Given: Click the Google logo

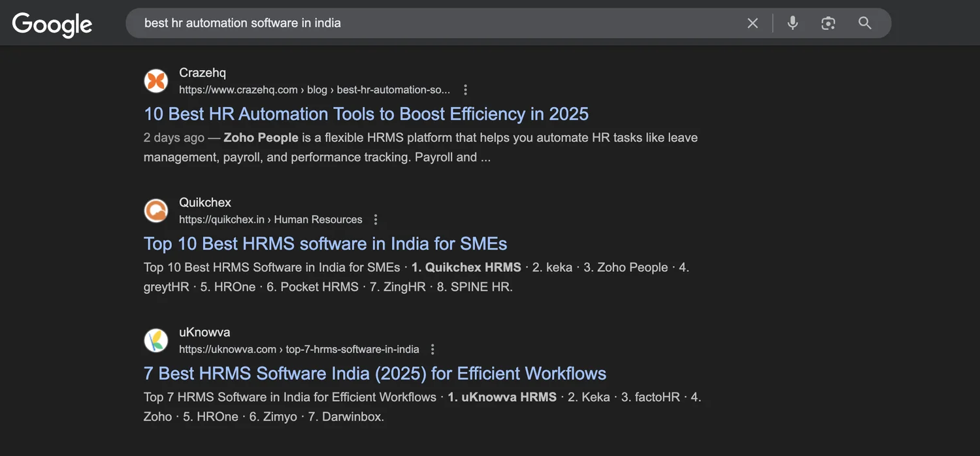Looking at the screenshot, I should [x=52, y=24].
